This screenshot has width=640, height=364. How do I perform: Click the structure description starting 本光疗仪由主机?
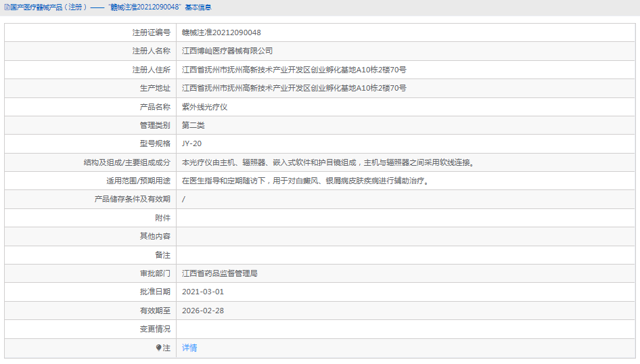[329, 162]
